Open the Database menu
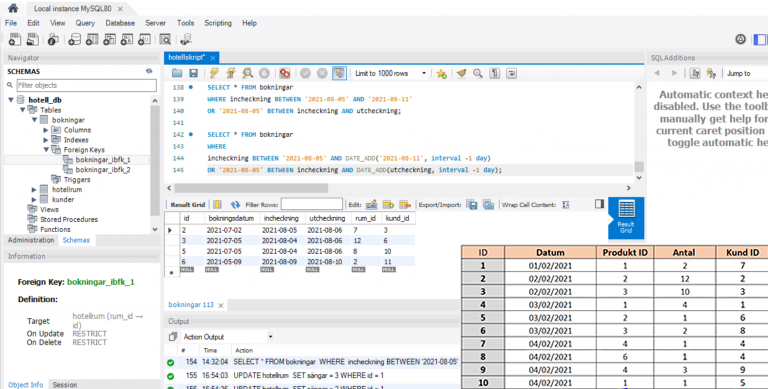768x389 pixels. tap(120, 23)
